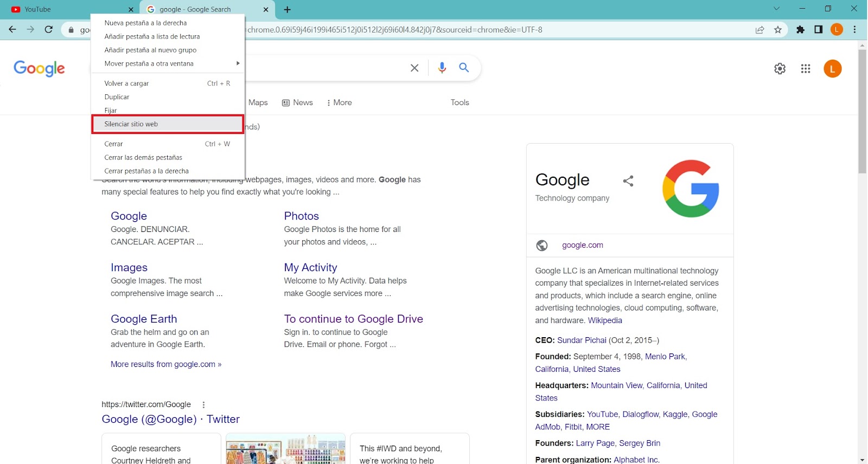Open Chrome profile avatar in toolbar
This screenshot has width=868, height=464.
click(837, 30)
